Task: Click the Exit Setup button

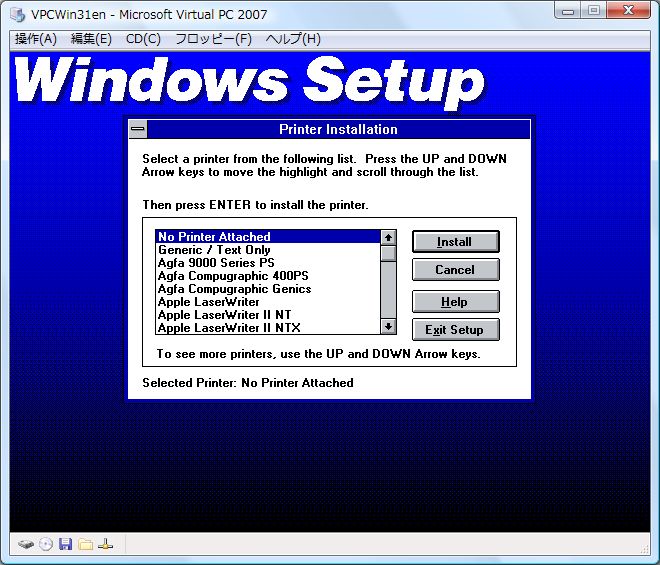Action: (456, 329)
